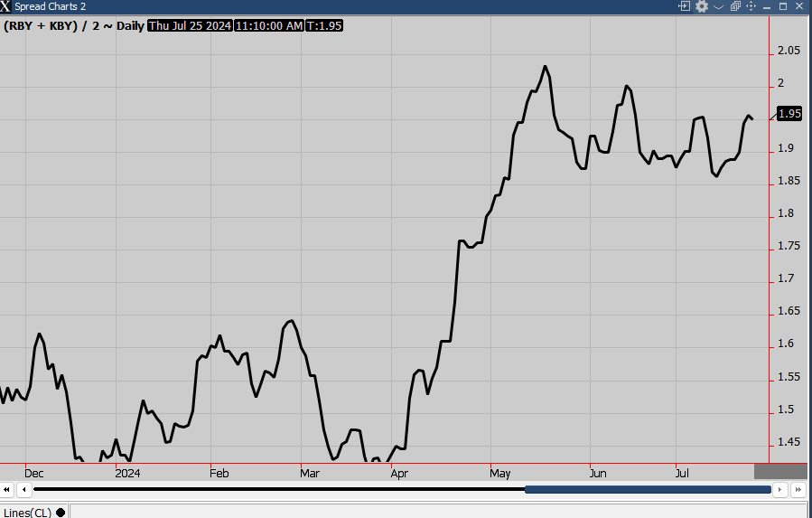Click the 1.95 current price marker
Viewport: 812px width, 518px height.
pyautogui.click(x=789, y=114)
